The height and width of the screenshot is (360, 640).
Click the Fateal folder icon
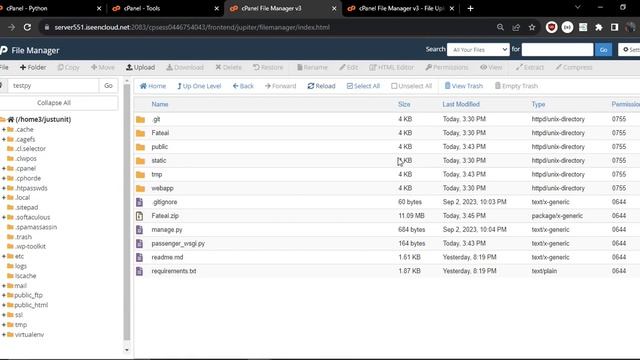tap(140, 133)
